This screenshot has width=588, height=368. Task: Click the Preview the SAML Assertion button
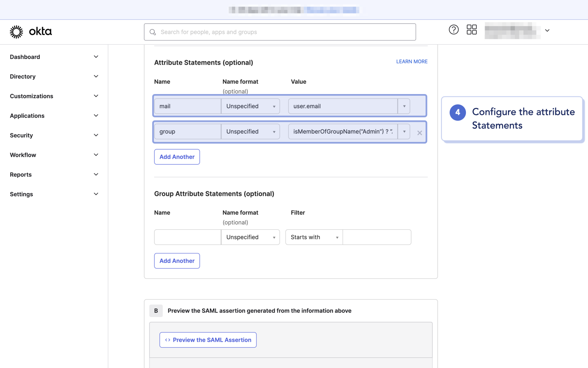[208, 340]
